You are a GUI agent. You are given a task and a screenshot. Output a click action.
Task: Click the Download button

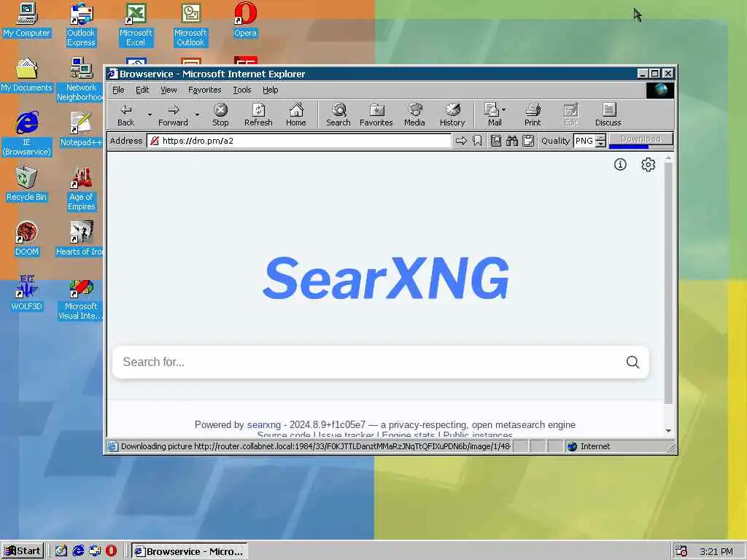640,139
